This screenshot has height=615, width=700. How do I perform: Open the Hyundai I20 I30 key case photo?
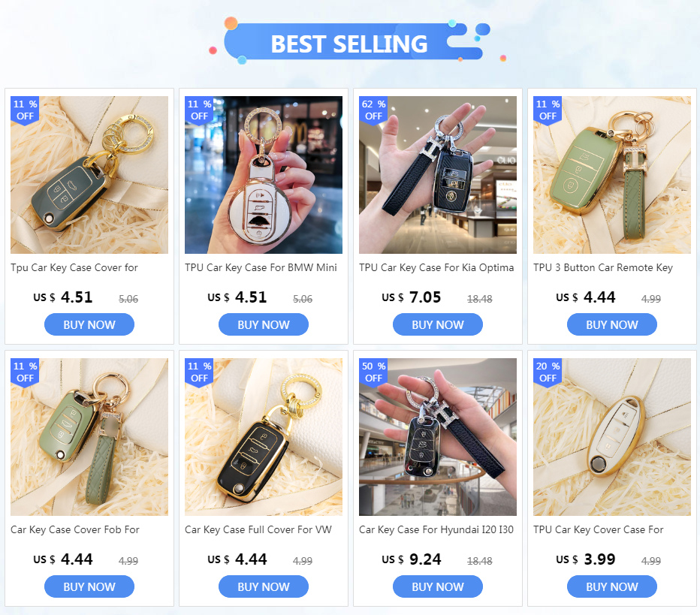[437, 437]
